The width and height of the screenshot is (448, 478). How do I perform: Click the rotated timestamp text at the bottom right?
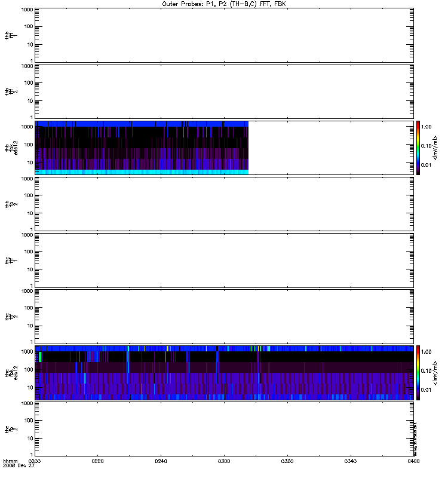click(x=415, y=439)
